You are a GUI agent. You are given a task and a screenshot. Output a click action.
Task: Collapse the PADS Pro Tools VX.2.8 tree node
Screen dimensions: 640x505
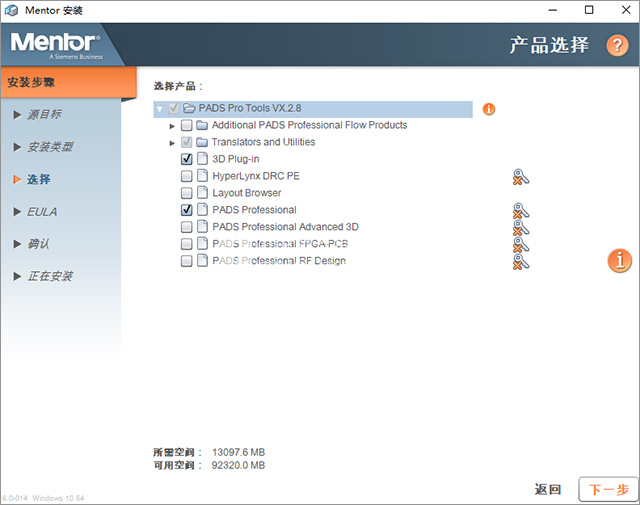click(160, 109)
